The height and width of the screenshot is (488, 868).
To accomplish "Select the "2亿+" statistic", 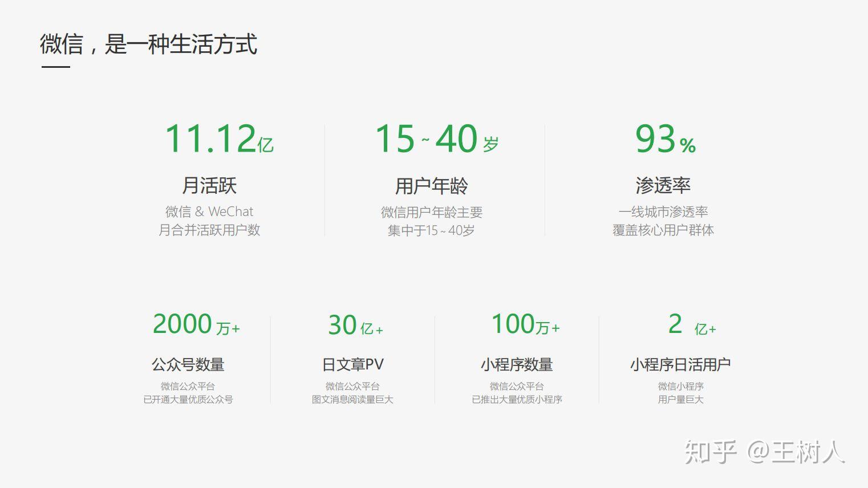I will pos(692,324).
